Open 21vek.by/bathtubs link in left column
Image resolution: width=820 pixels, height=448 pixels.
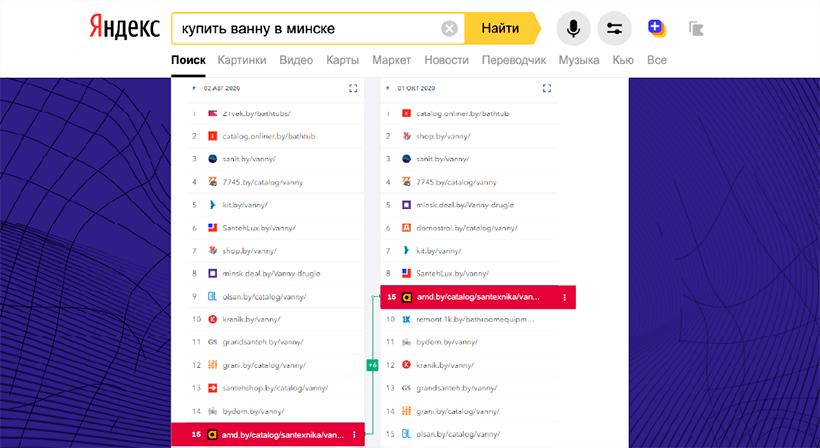pos(251,113)
